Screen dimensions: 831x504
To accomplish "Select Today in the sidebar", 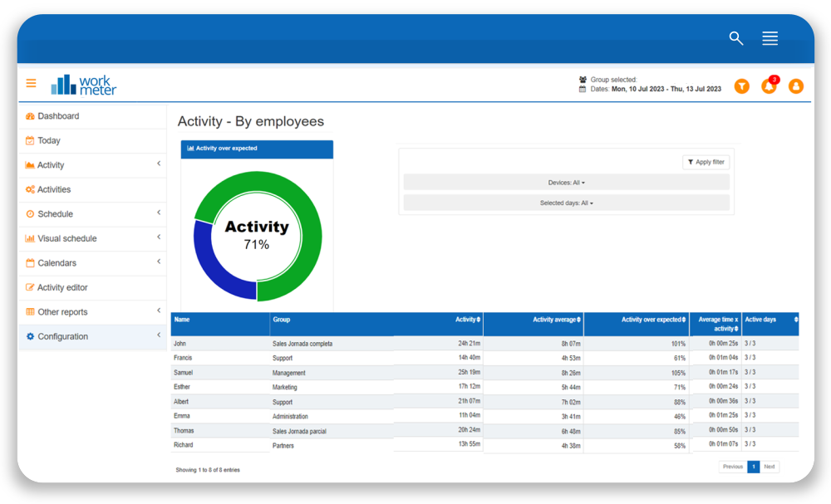I will point(48,140).
